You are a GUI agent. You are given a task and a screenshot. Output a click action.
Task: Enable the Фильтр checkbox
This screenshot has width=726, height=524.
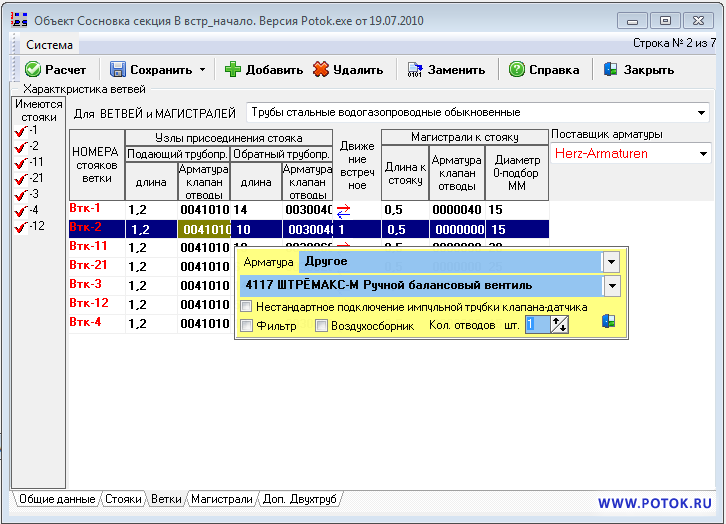tap(247, 325)
